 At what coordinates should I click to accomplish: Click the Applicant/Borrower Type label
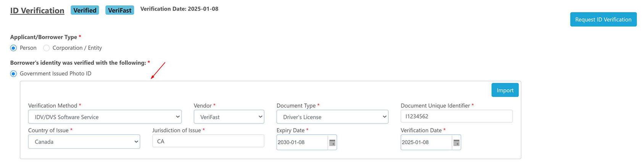pyautogui.click(x=43, y=37)
